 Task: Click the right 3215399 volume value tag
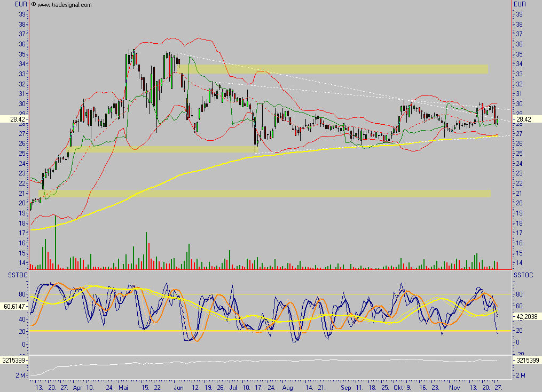528,361
